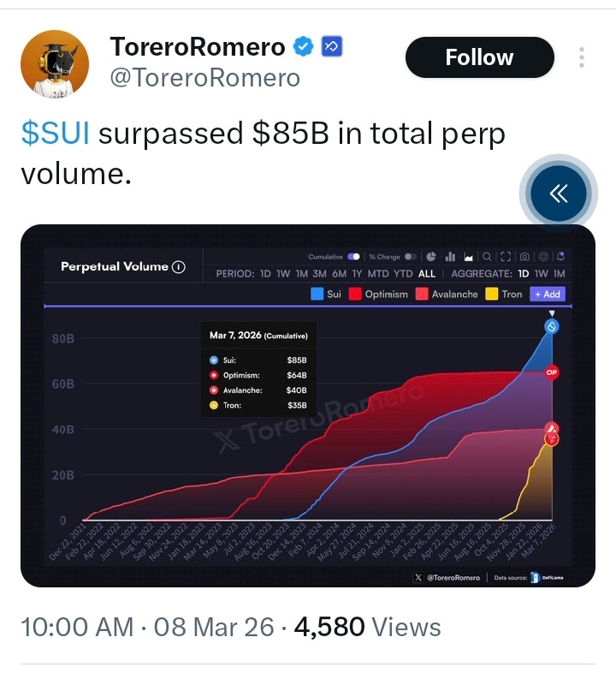The image size is (616, 673).
Task: Open the $SUI cashtag link
Action: tap(56, 134)
